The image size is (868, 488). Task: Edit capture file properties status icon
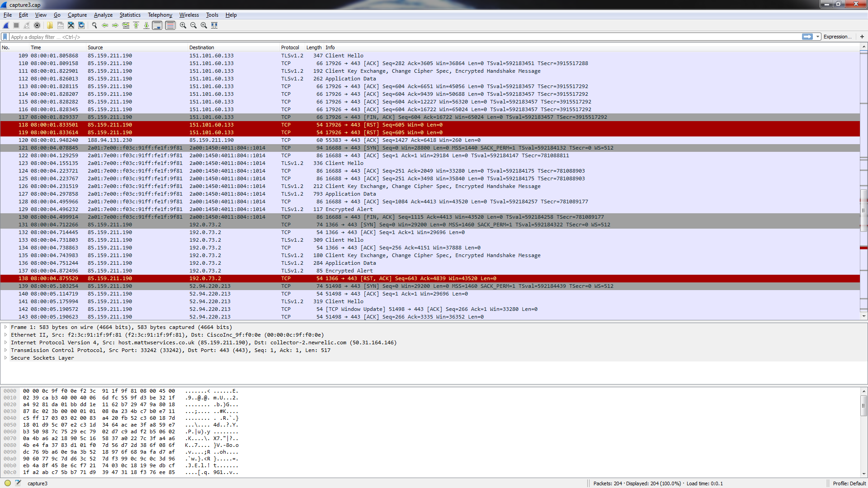pyautogui.click(x=18, y=483)
